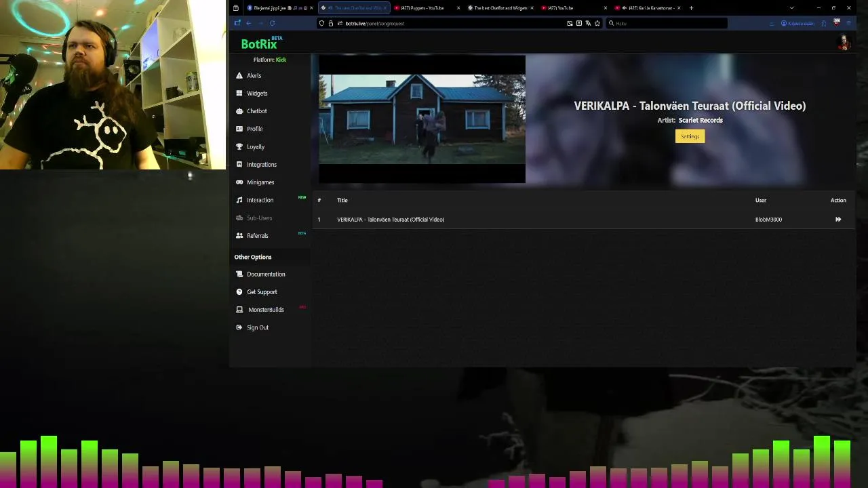Open the MonsterBuilds laptop icon

pyautogui.click(x=239, y=310)
